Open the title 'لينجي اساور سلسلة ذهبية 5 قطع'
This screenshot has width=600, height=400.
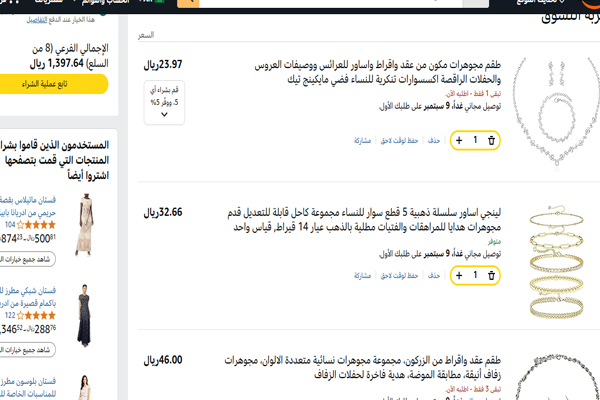point(364,220)
